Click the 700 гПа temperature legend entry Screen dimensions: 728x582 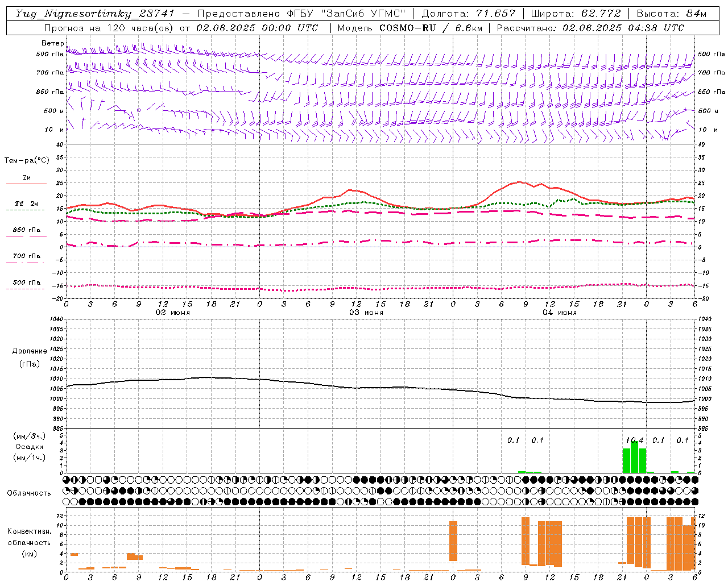click(27, 256)
